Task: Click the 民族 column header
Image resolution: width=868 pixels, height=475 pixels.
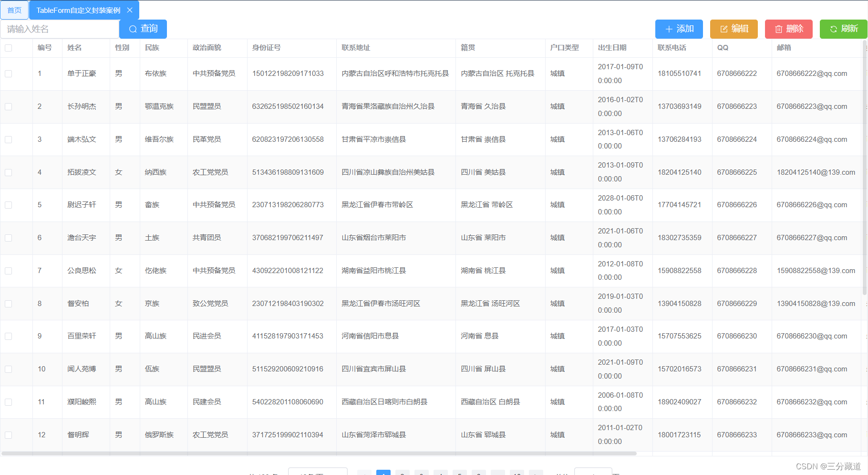Action: (x=152, y=48)
